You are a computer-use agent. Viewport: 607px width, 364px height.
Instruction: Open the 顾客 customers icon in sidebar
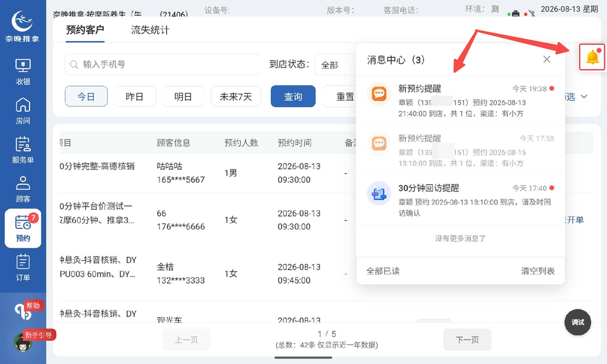click(x=23, y=189)
